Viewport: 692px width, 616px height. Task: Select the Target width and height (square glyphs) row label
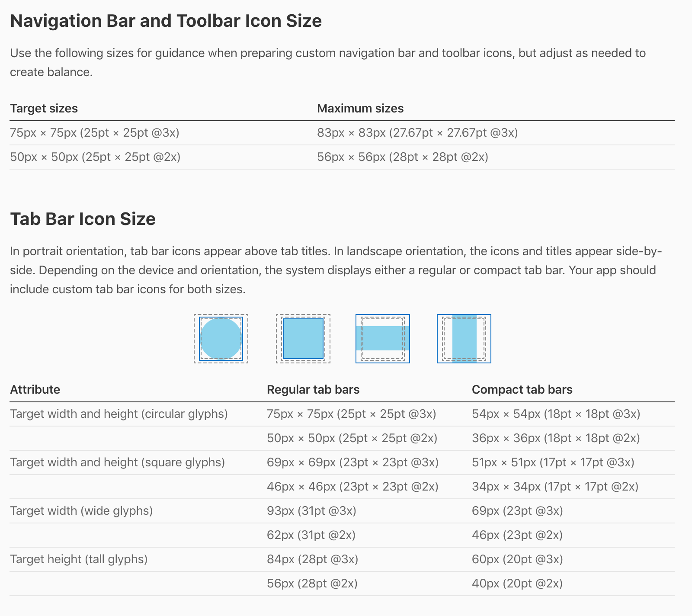(117, 462)
